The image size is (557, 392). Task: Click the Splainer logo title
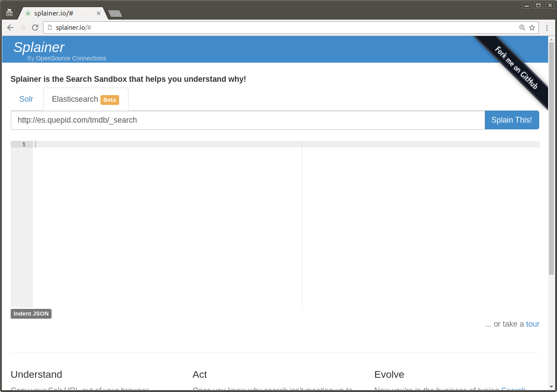point(39,47)
